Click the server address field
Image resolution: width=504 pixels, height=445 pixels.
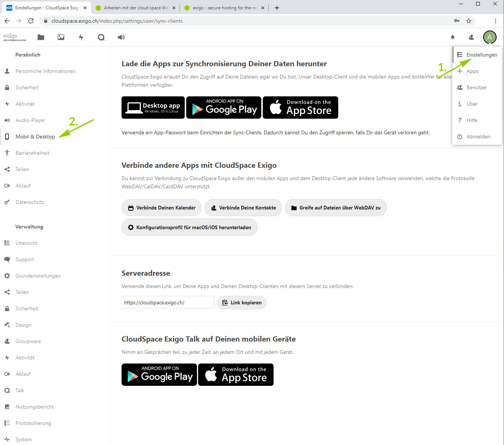pyautogui.click(x=168, y=302)
